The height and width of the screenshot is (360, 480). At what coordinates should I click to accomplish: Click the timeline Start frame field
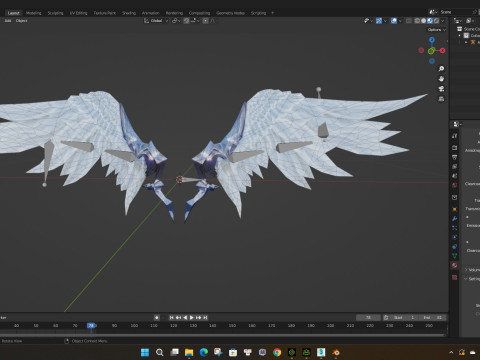[x=404, y=317]
